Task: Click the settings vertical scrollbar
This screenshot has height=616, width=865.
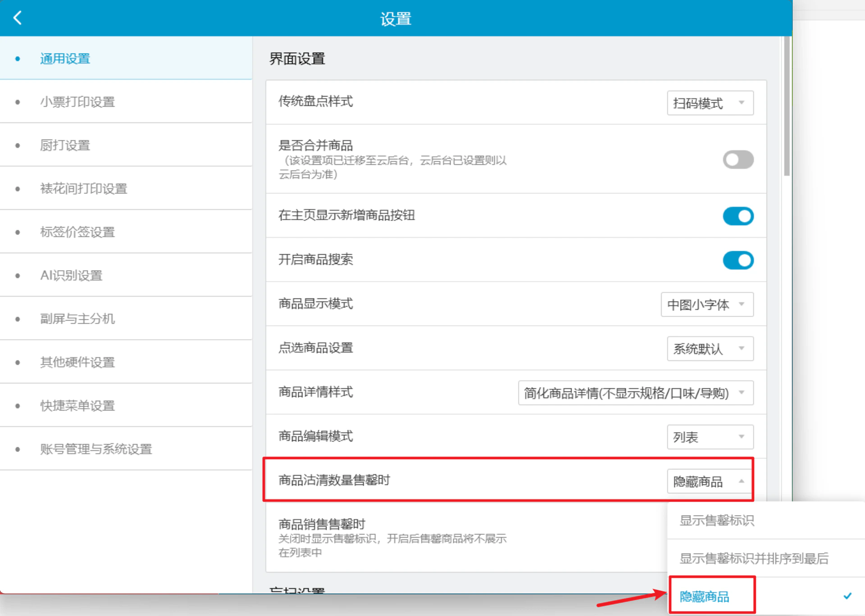Action: tap(787, 106)
